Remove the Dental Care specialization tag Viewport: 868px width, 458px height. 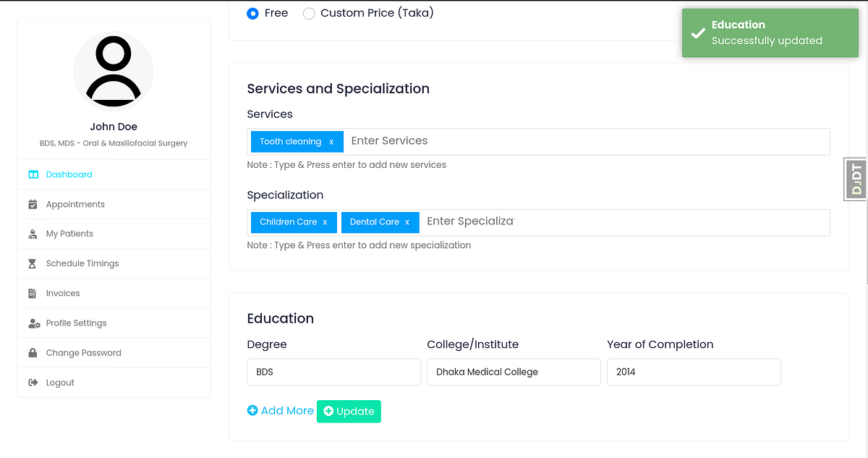pyautogui.click(x=407, y=222)
